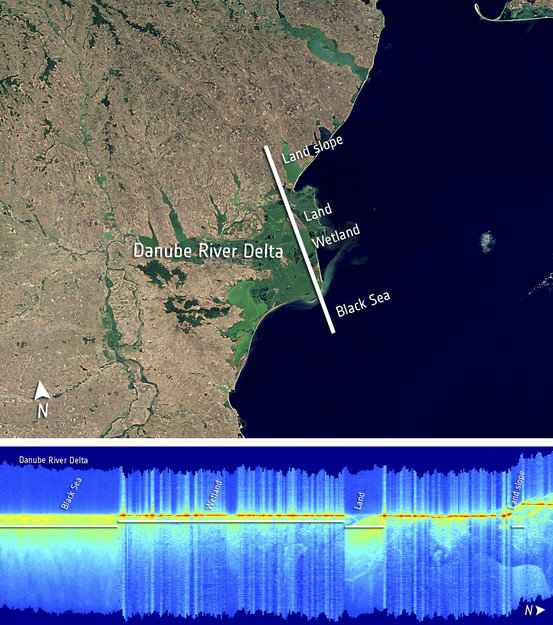Click long white bar under Wetland section
Viewport: 553px width, 625px height.
[x=231, y=521]
